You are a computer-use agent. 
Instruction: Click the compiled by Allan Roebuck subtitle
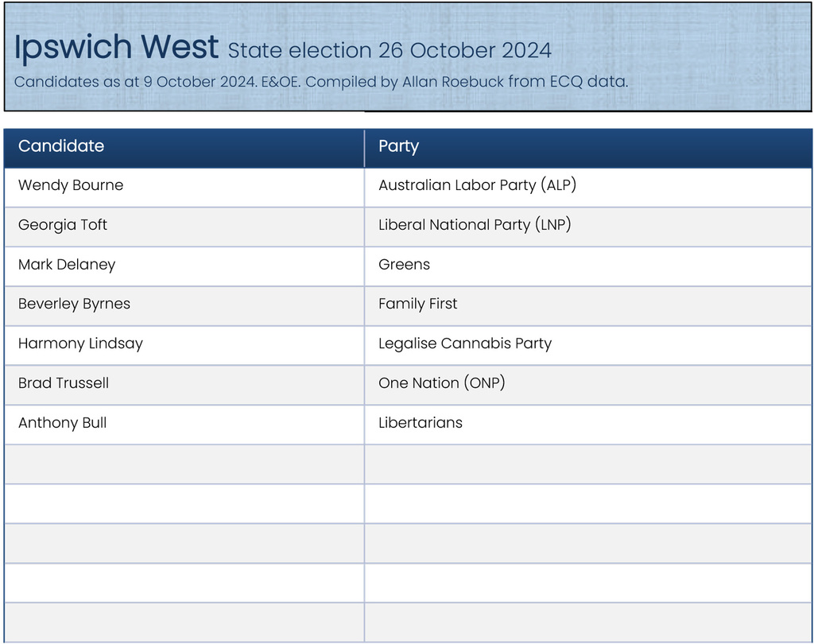tap(321, 81)
